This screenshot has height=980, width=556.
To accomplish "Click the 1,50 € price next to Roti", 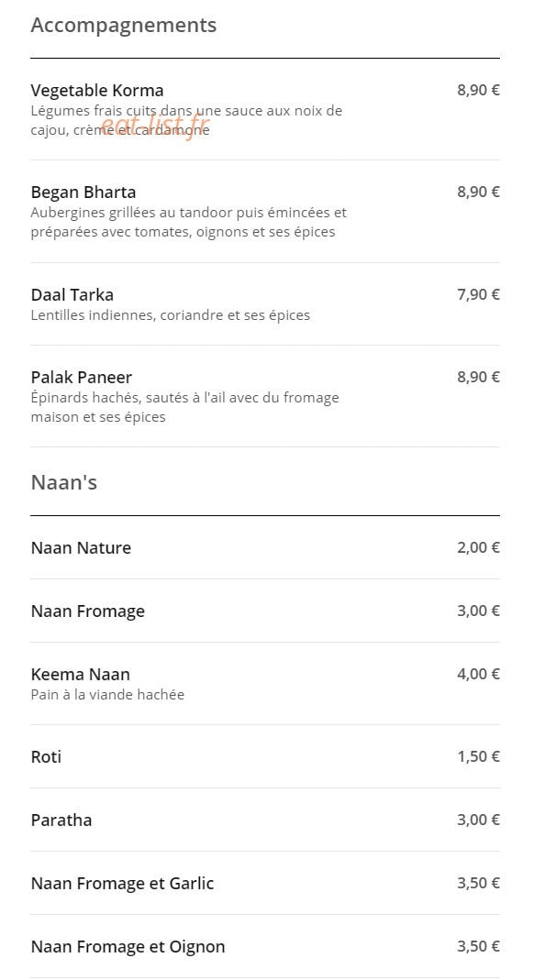I will click(478, 757).
